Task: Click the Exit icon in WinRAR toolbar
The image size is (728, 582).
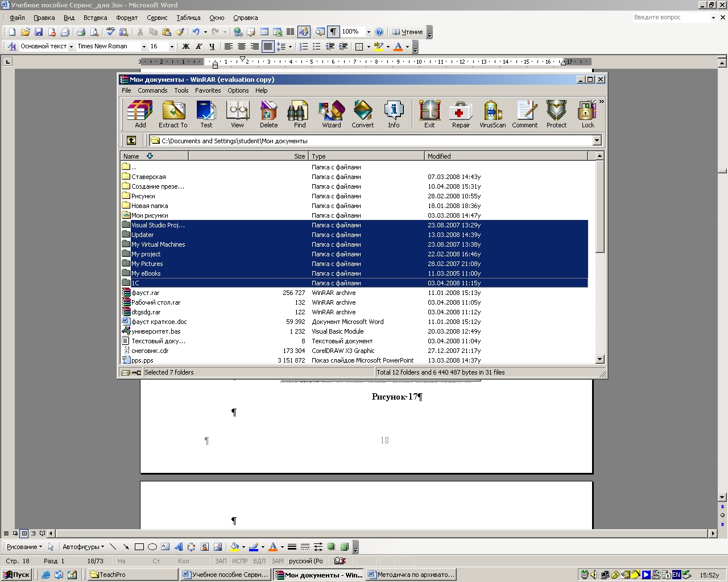Action: tap(429, 114)
